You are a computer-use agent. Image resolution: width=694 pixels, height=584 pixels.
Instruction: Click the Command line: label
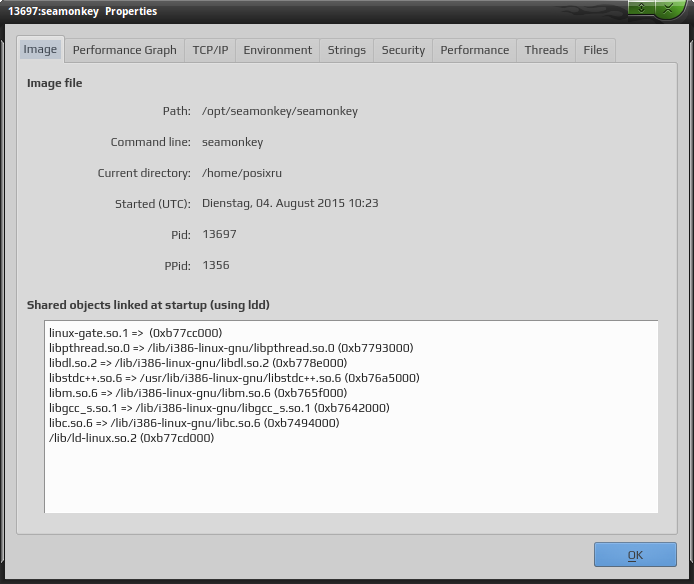tap(150, 142)
